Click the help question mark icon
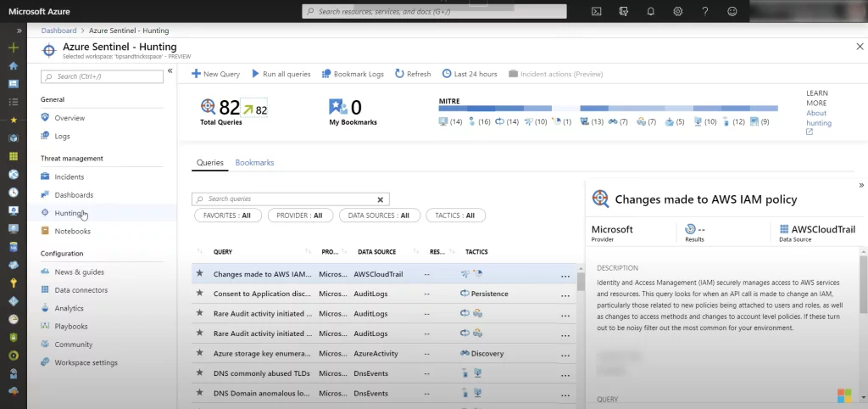This screenshot has width=868, height=409. [705, 12]
